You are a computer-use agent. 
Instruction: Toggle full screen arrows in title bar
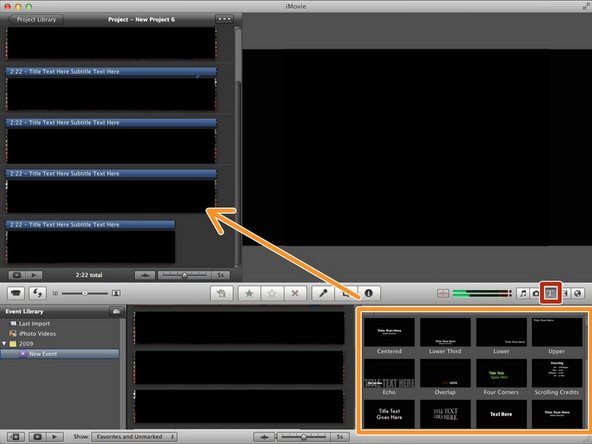[586, 6]
